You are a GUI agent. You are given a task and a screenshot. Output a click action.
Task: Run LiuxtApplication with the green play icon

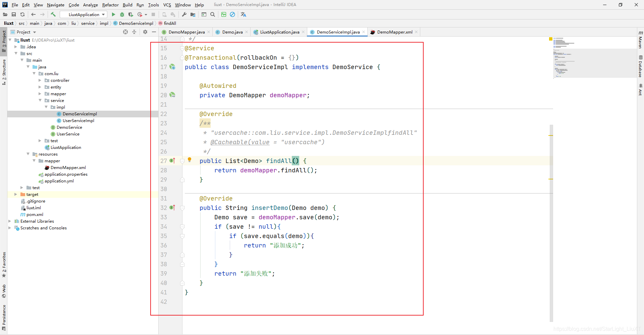113,14
